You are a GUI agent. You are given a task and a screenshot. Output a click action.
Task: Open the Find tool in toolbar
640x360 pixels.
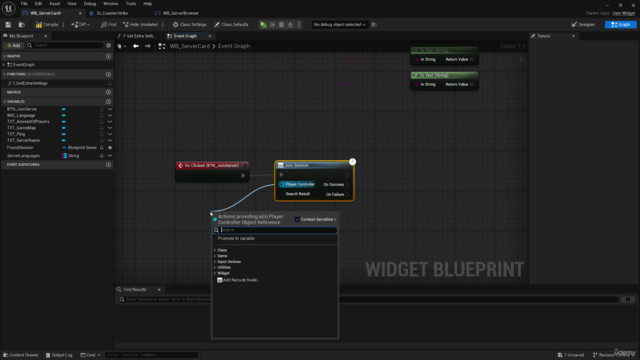pyautogui.click(x=109, y=24)
